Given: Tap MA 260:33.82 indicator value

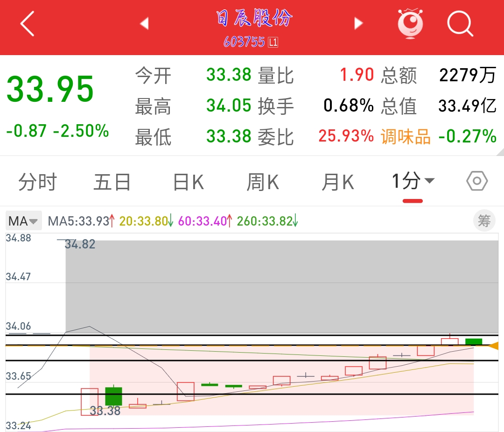Looking at the screenshot, I should [x=267, y=221].
